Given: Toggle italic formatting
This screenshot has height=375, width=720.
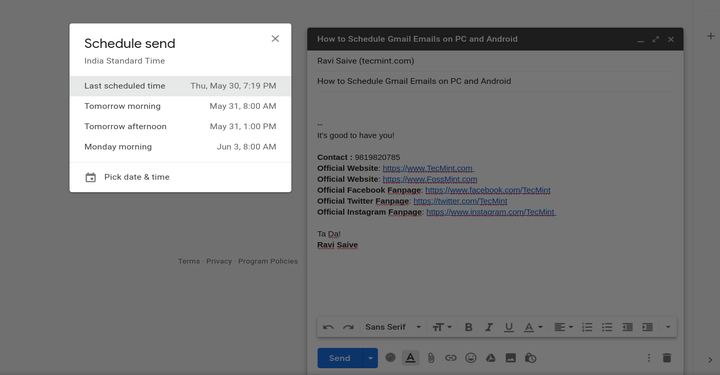Looking at the screenshot, I should coord(489,327).
